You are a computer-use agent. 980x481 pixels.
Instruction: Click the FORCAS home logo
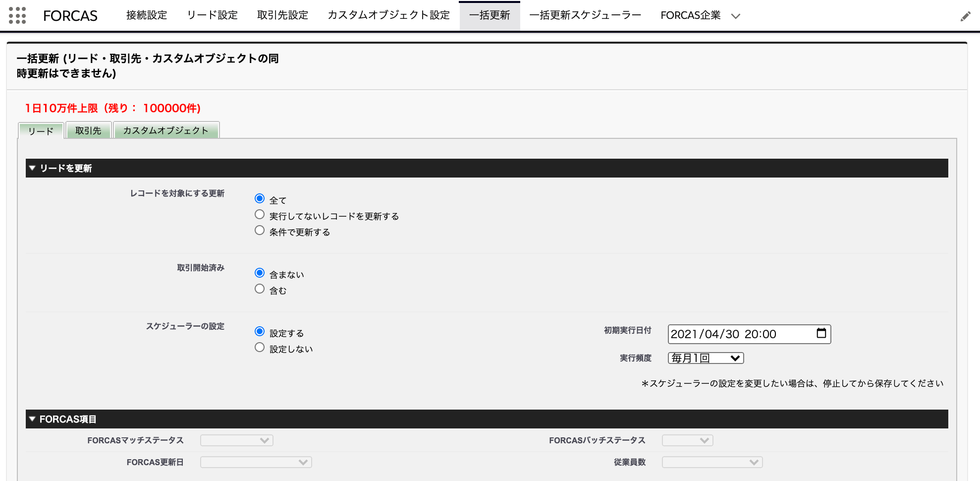point(70,15)
